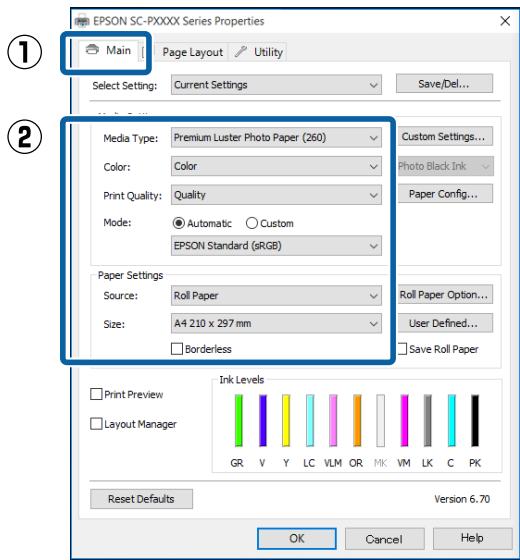Click the V violet ink level bar
Image resolution: width=520 pixels, height=560 pixels.
(x=263, y=420)
